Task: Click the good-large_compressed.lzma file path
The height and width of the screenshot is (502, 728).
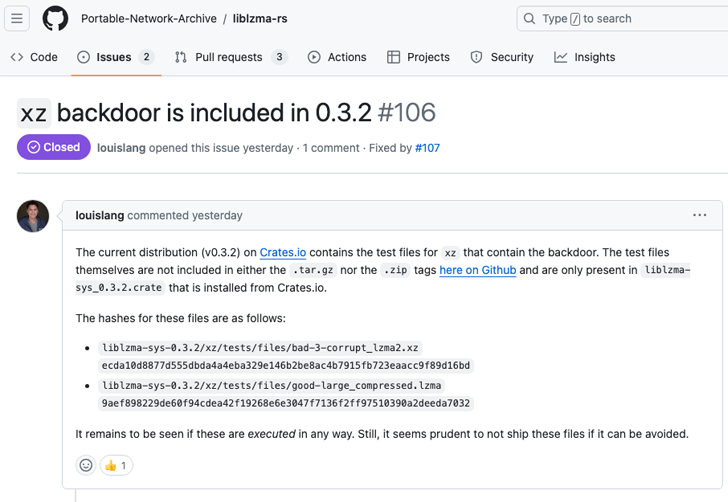Action: pos(272,385)
